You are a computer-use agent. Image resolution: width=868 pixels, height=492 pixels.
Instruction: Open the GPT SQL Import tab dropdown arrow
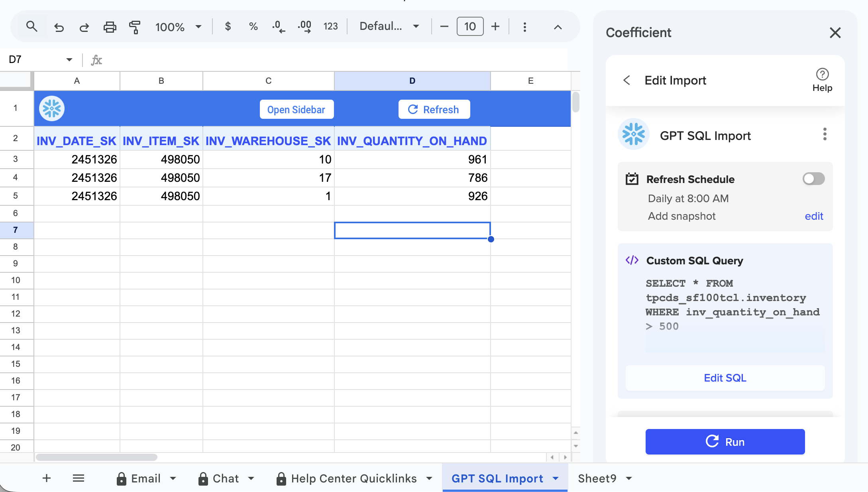pyautogui.click(x=556, y=478)
